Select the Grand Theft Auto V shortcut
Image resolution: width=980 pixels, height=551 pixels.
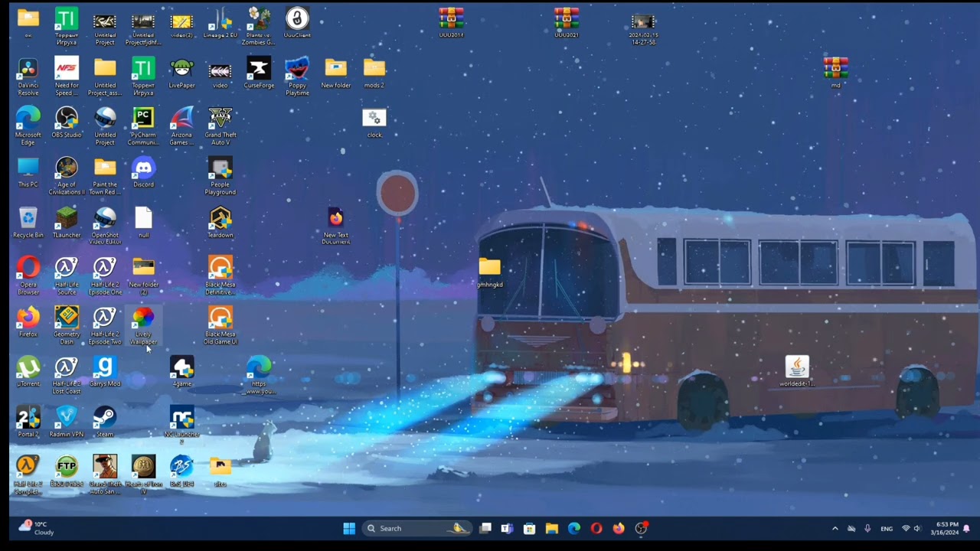220,126
